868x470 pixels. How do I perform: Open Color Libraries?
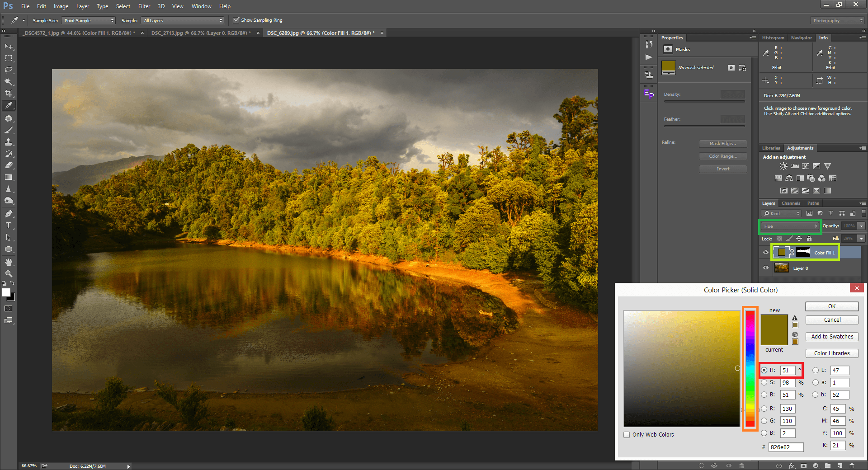[x=832, y=353]
